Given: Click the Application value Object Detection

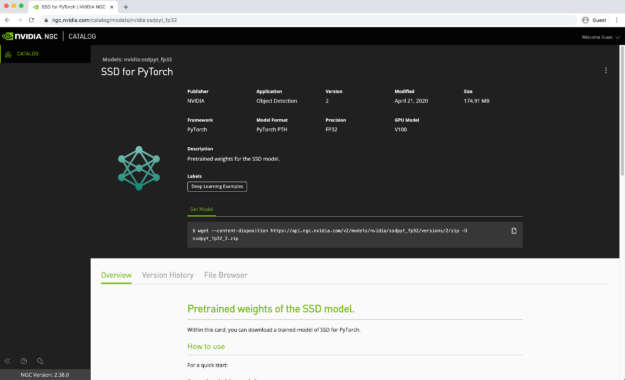Looking at the screenshot, I should coord(277,101).
